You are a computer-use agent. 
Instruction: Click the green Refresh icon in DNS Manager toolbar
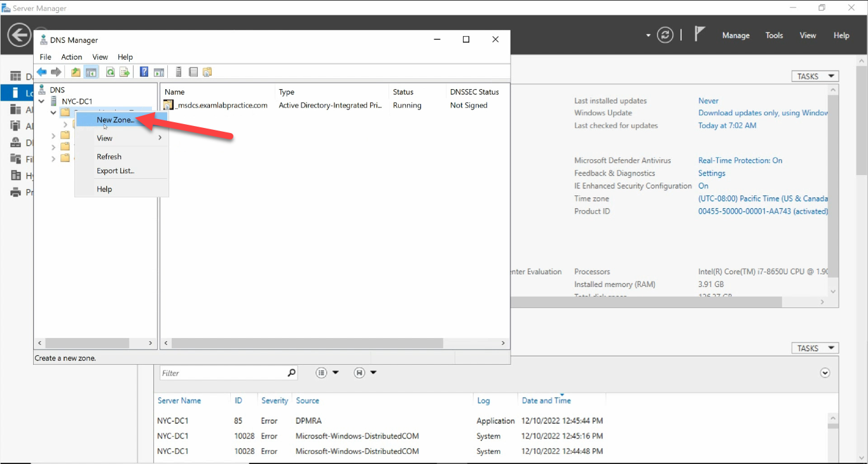point(110,72)
